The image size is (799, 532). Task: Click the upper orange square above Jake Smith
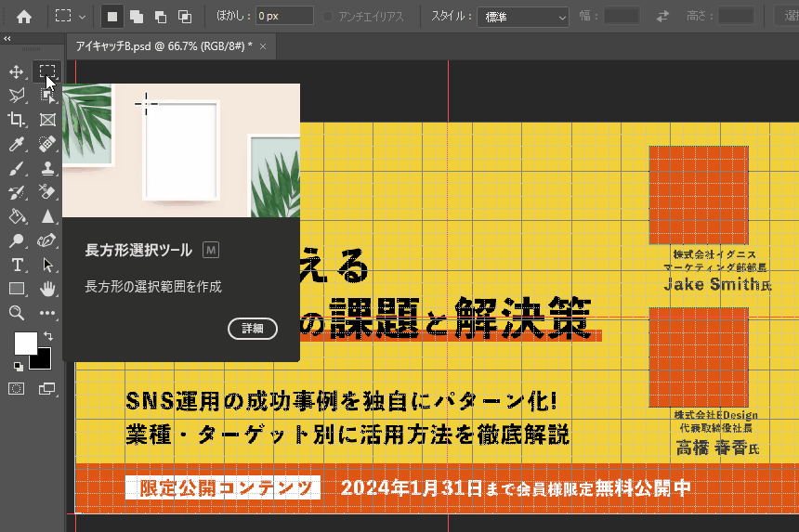coord(699,196)
